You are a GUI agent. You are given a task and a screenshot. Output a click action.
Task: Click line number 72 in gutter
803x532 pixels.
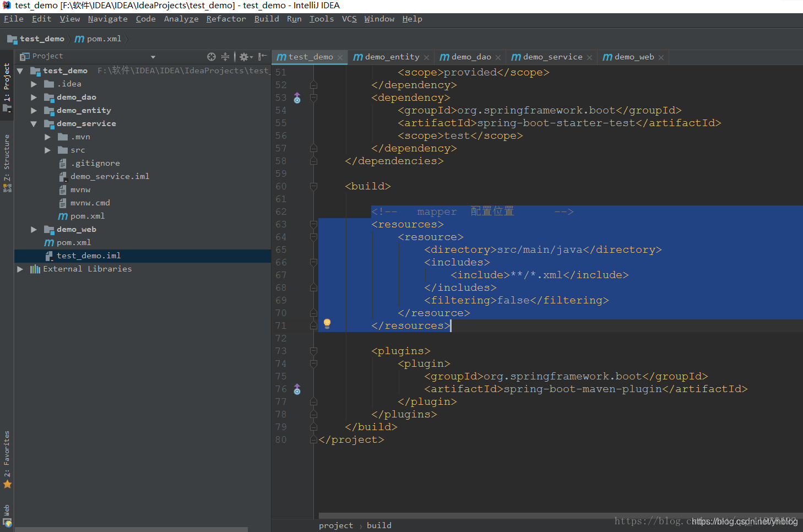pos(281,339)
